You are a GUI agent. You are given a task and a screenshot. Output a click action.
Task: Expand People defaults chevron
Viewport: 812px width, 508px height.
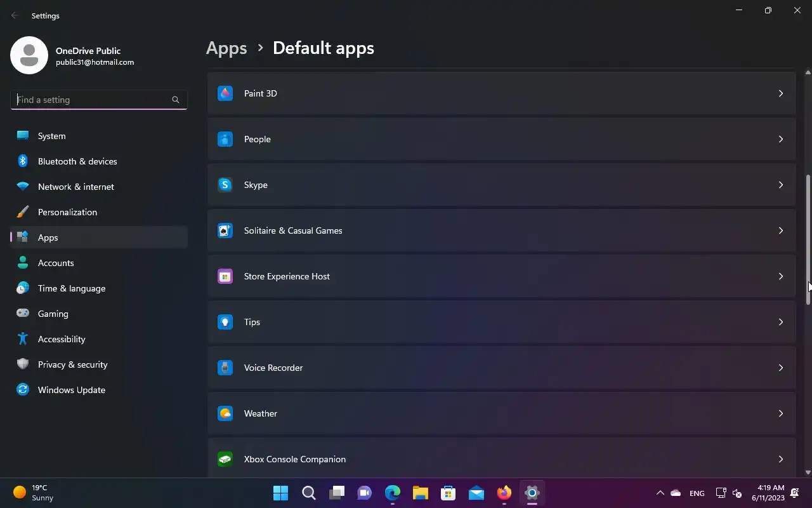[x=781, y=139]
